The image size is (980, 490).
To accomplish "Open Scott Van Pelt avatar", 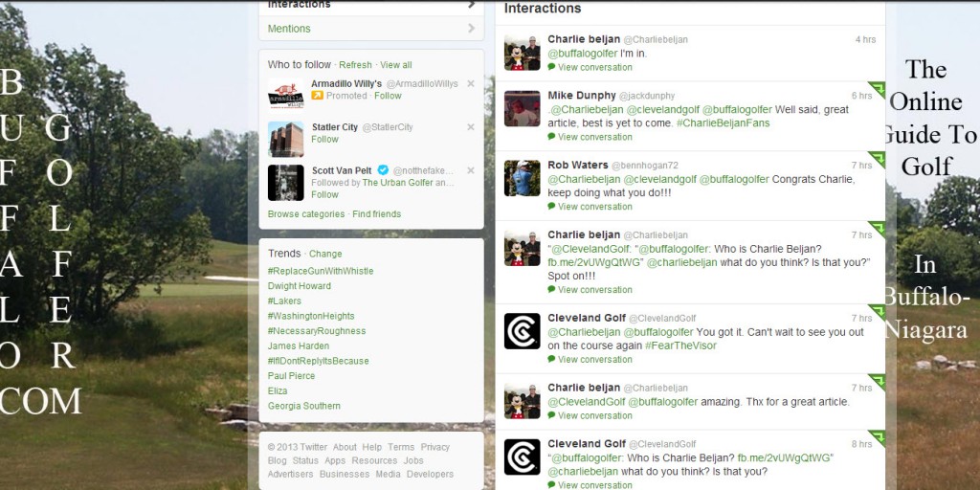I will pos(285,183).
